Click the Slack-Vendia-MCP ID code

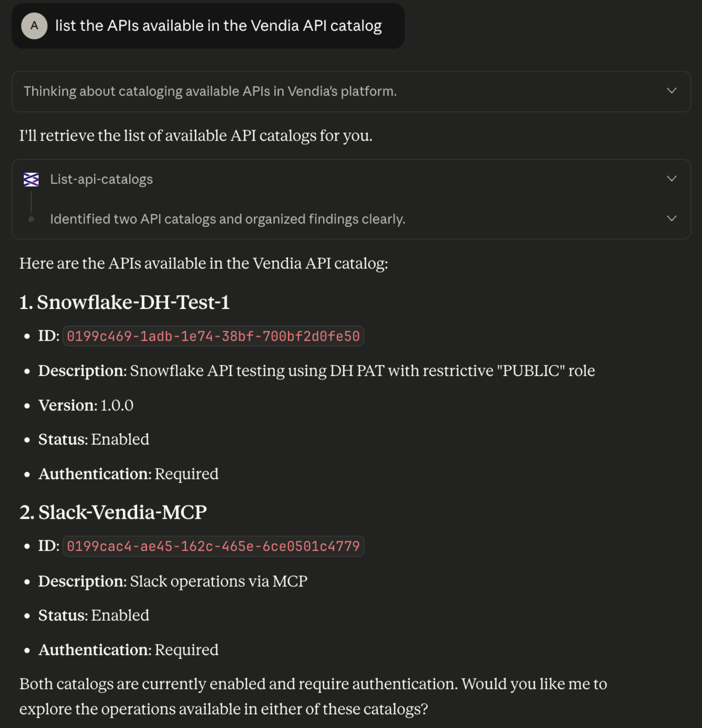(x=213, y=546)
